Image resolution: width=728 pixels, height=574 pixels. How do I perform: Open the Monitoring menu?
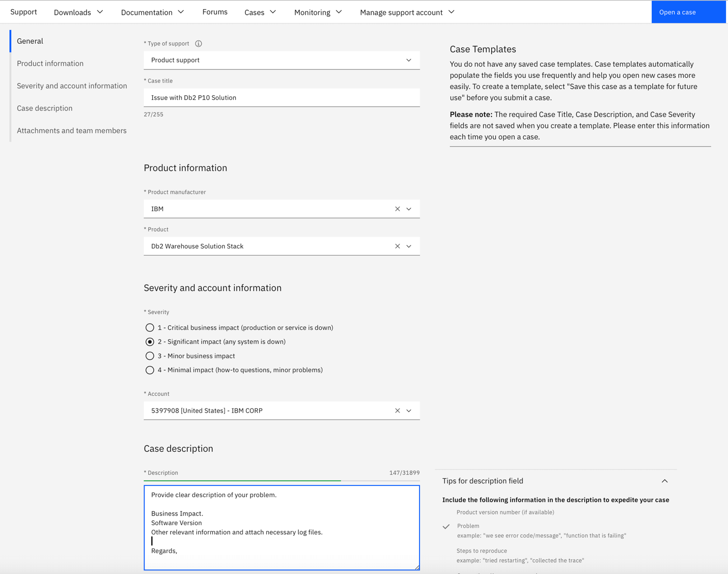click(x=318, y=12)
